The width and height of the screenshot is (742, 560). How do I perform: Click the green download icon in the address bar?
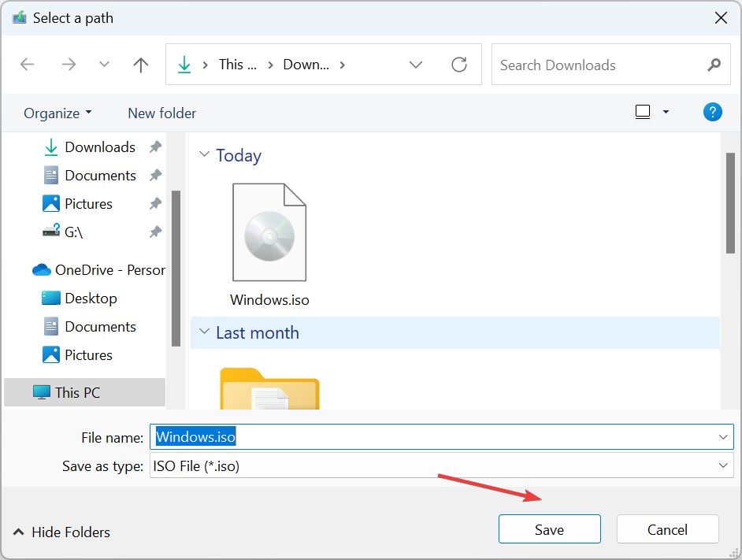(184, 65)
